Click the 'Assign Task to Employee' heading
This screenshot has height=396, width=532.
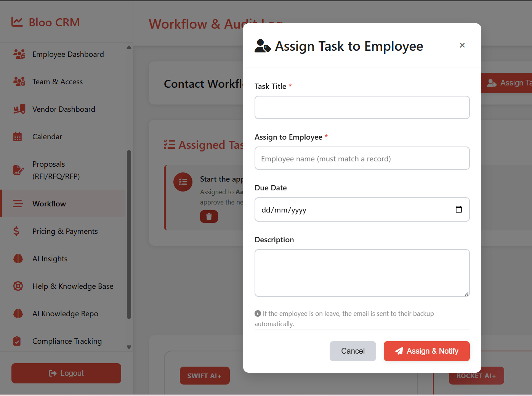coord(349,46)
